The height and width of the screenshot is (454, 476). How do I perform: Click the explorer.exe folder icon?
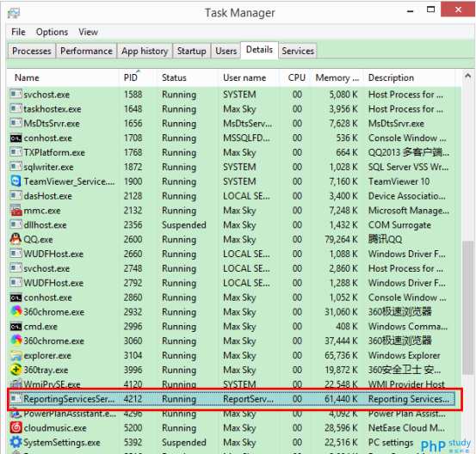15,355
